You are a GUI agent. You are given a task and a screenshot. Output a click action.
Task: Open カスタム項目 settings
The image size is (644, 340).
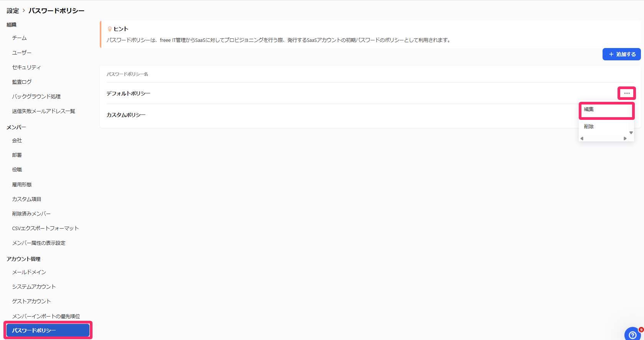click(x=26, y=199)
